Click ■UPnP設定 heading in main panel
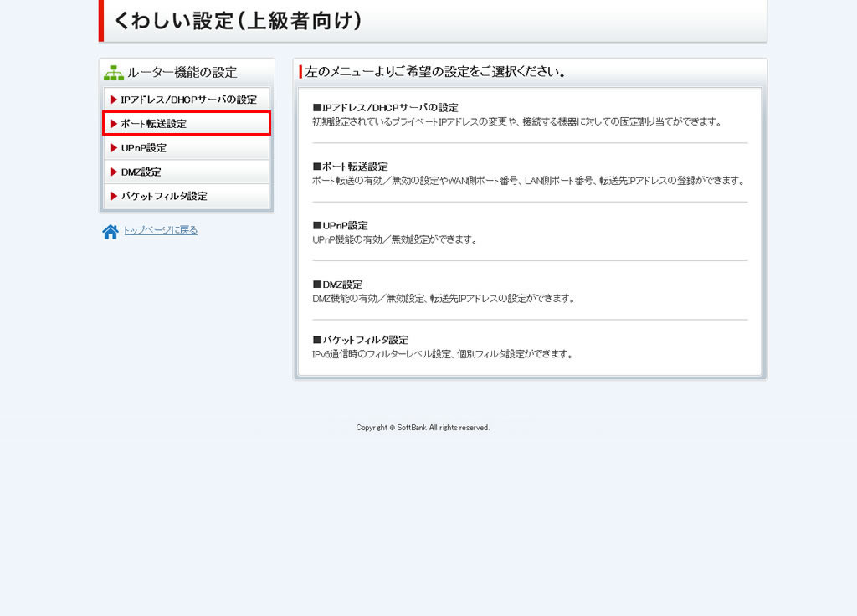Screen dimensions: 857x616 tap(341, 226)
